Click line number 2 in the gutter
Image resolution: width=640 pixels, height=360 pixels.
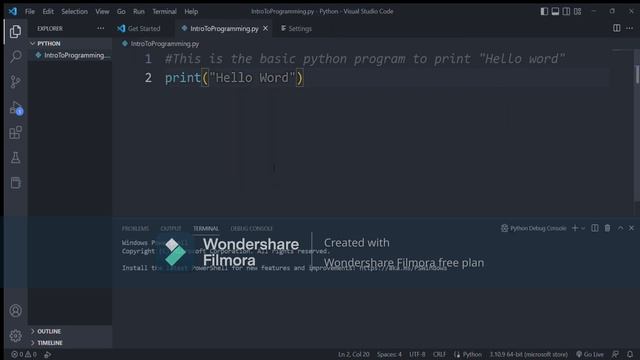(x=148, y=78)
